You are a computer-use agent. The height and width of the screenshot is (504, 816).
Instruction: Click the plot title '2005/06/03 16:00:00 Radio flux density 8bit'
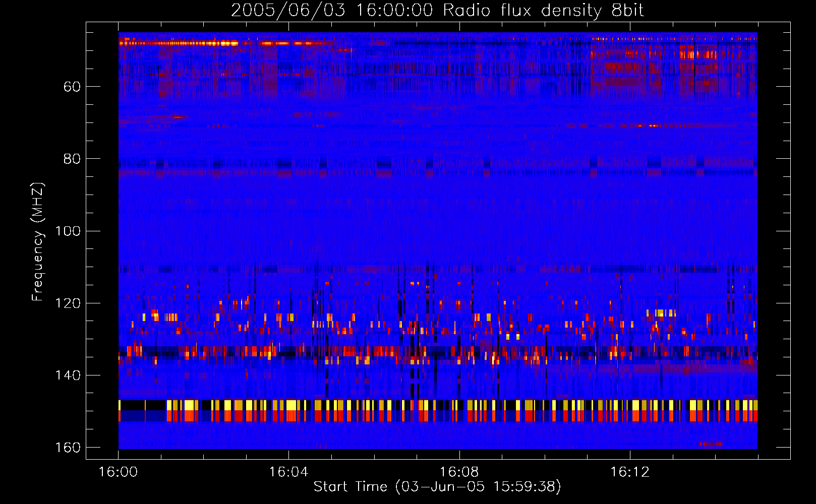(437, 11)
